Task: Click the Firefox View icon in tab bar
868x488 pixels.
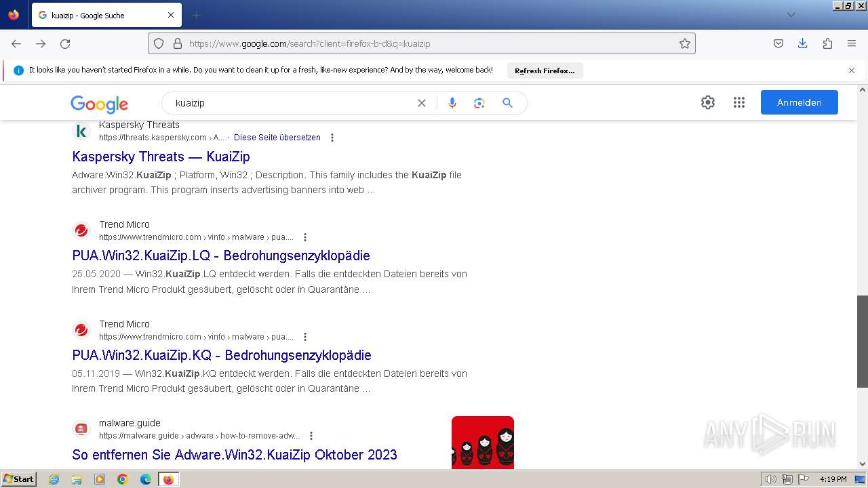Action: point(14,15)
